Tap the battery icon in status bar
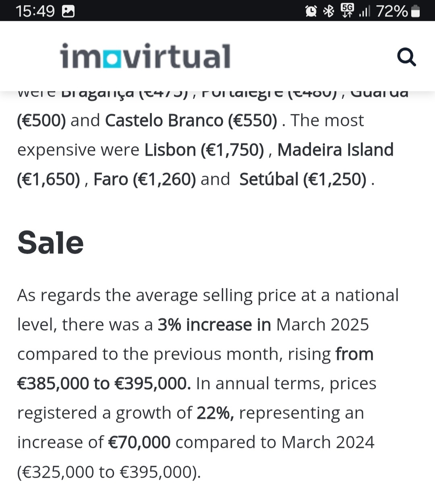The image size is (435, 504). tap(416, 11)
